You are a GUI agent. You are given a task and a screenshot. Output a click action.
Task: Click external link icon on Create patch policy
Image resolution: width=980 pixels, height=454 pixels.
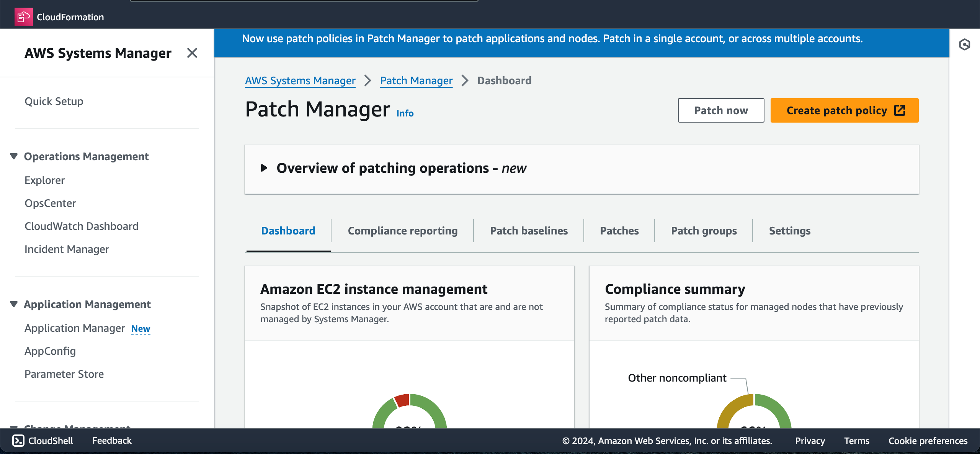tap(900, 110)
